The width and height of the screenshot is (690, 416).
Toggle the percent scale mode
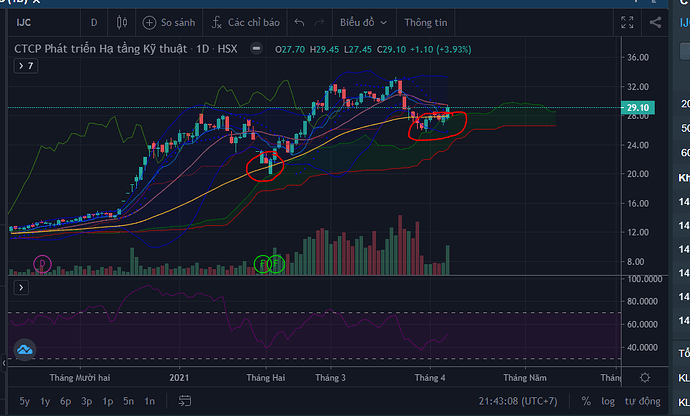click(573, 401)
